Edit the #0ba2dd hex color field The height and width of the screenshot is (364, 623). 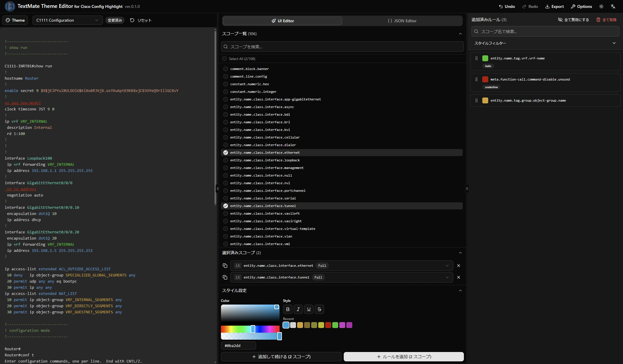[239, 346]
